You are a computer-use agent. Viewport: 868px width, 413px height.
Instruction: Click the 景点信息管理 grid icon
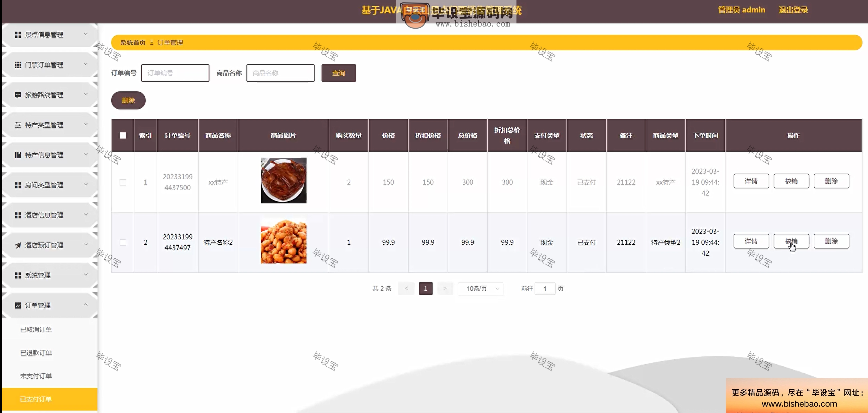(x=18, y=35)
